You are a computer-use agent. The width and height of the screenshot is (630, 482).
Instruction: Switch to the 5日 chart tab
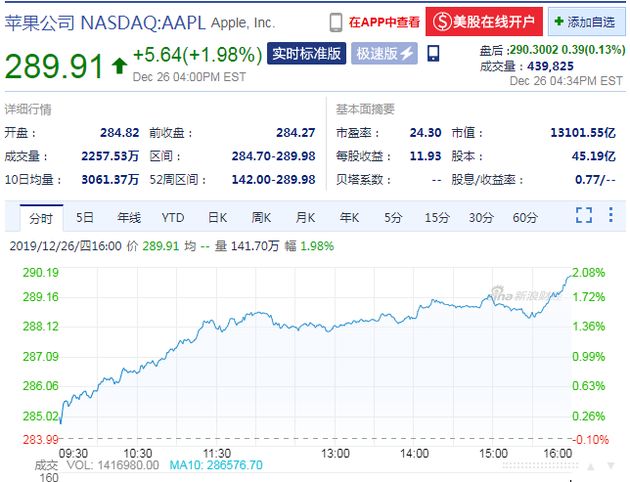pyautogui.click(x=85, y=217)
